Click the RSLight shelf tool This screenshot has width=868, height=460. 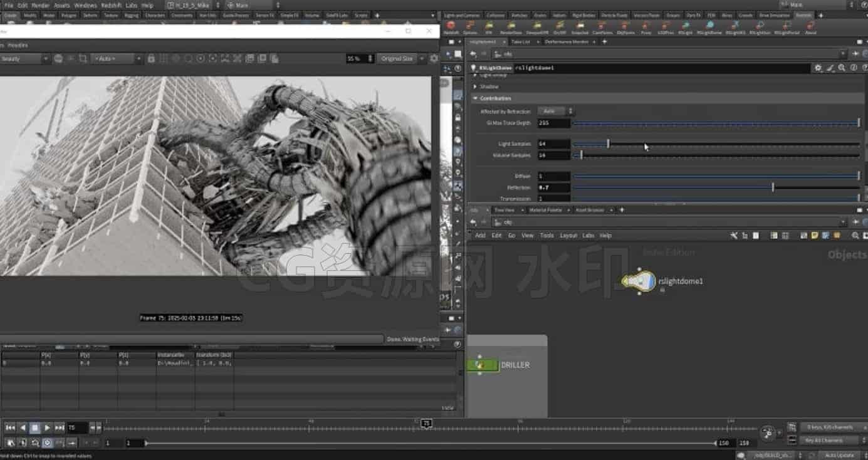pyautogui.click(x=685, y=27)
